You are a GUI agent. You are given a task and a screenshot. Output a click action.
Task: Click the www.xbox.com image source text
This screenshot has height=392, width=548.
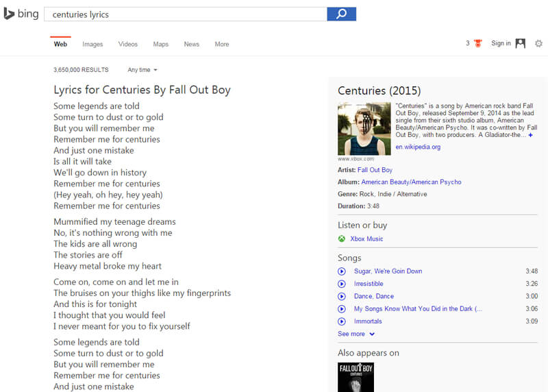pyautogui.click(x=356, y=159)
